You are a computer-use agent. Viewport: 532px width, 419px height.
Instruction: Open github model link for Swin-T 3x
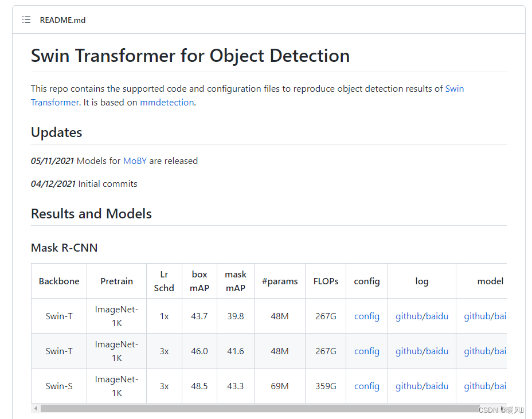[x=477, y=351]
